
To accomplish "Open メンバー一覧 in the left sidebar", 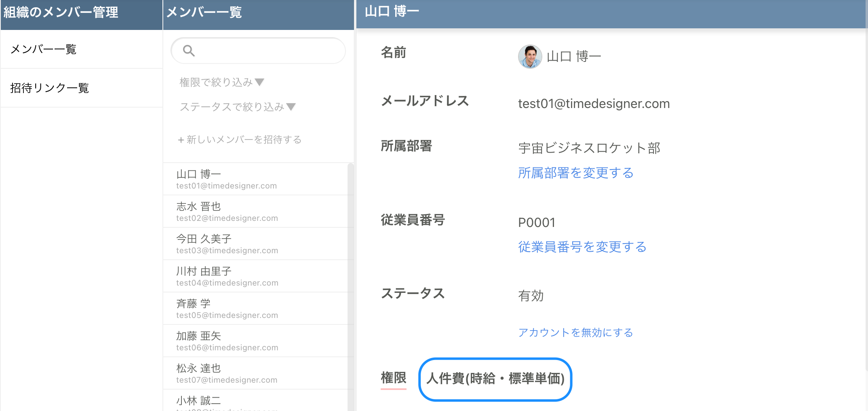I will tap(44, 49).
